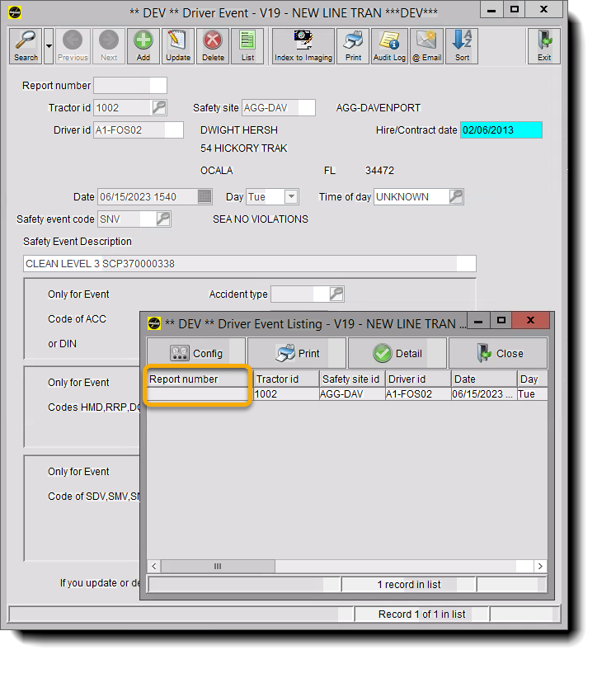Image resolution: width=616 pixels, height=678 pixels.
Task: Click the Accident type lookup magnifier
Action: [x=336, y=294]
